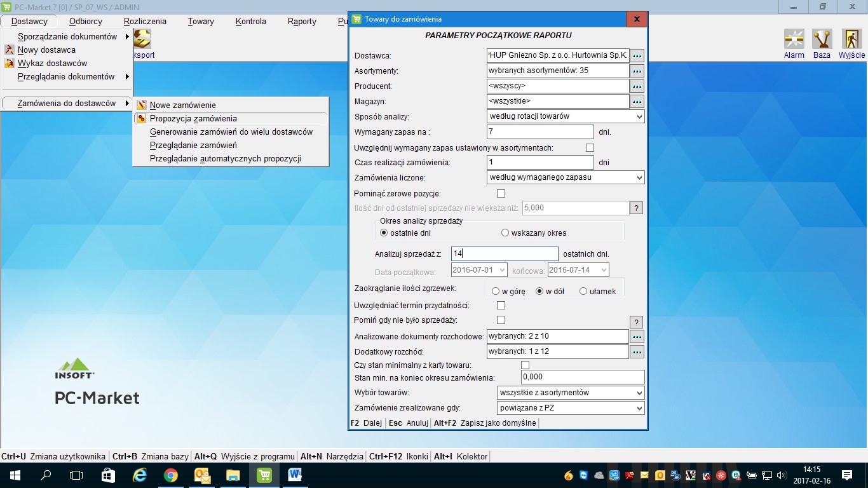868x488 pixels.
Task: Launch Windows Store from the taskbar
Action: point(108,475)
